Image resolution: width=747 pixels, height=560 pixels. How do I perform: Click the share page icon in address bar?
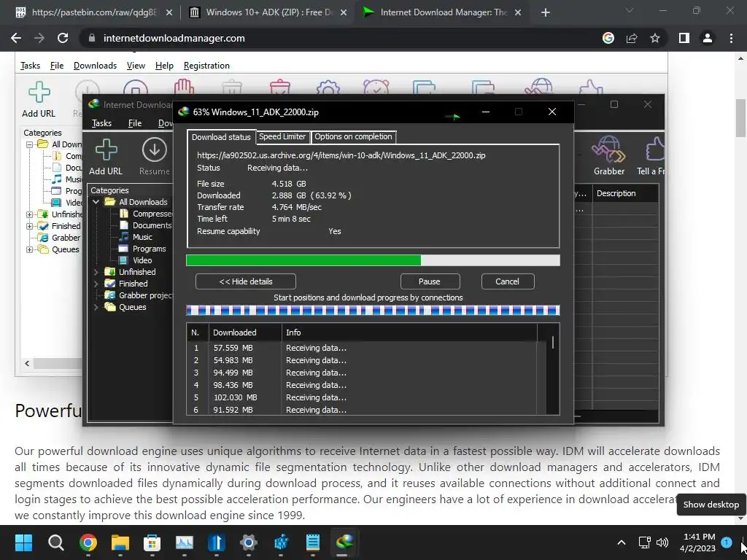[x=632, y=38]
